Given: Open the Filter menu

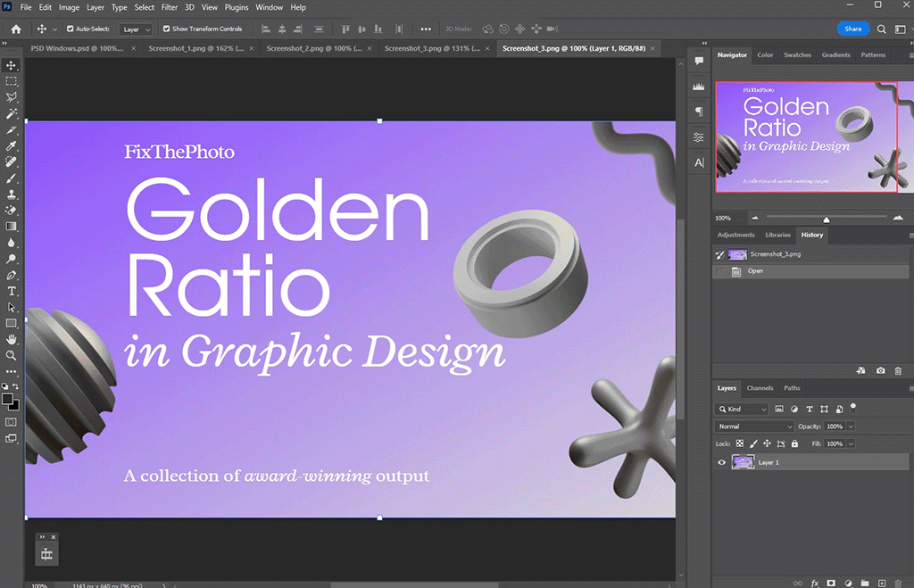Looking at the screenshot, I should (169, 7).
